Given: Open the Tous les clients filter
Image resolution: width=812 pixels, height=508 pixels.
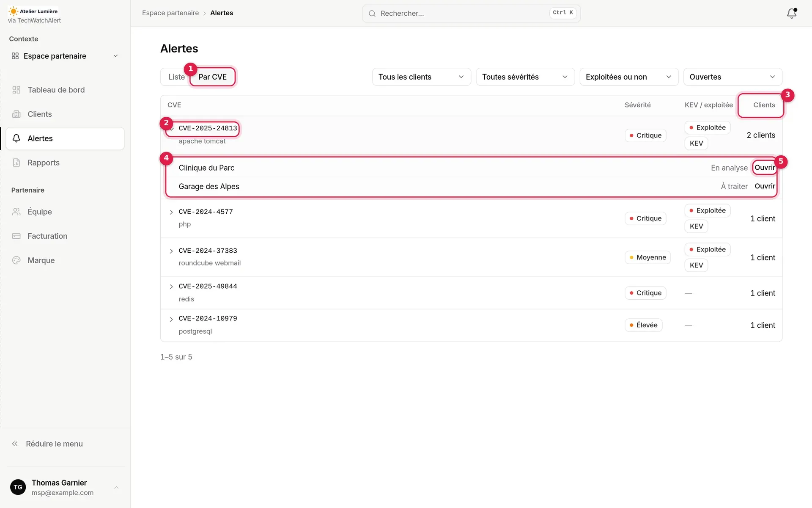Looking at the screenshot, I should [421, 77].
